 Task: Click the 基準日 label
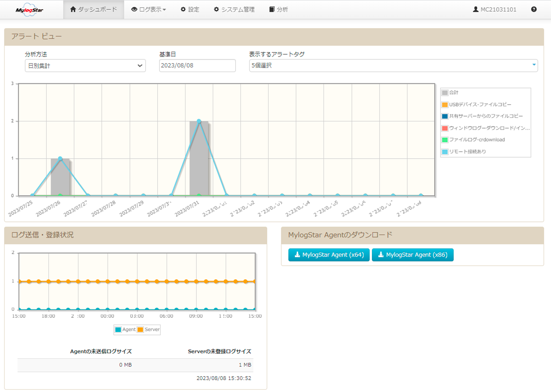coord(168,54)
